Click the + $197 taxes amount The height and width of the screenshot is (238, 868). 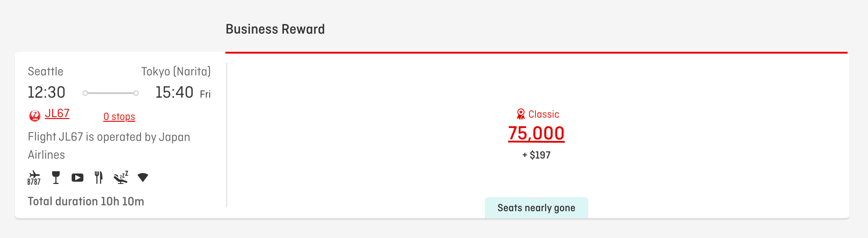(536, 155)
